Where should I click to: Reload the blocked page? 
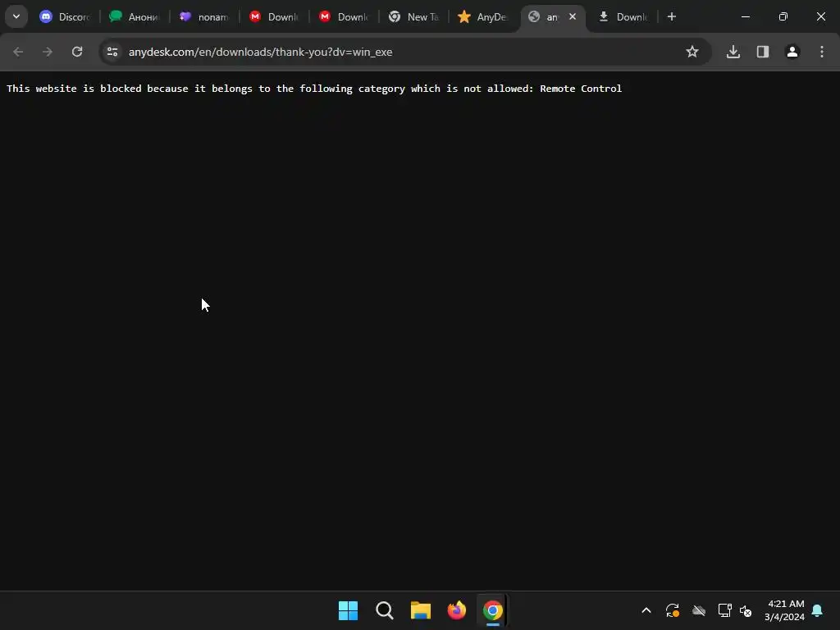[77, 52]
